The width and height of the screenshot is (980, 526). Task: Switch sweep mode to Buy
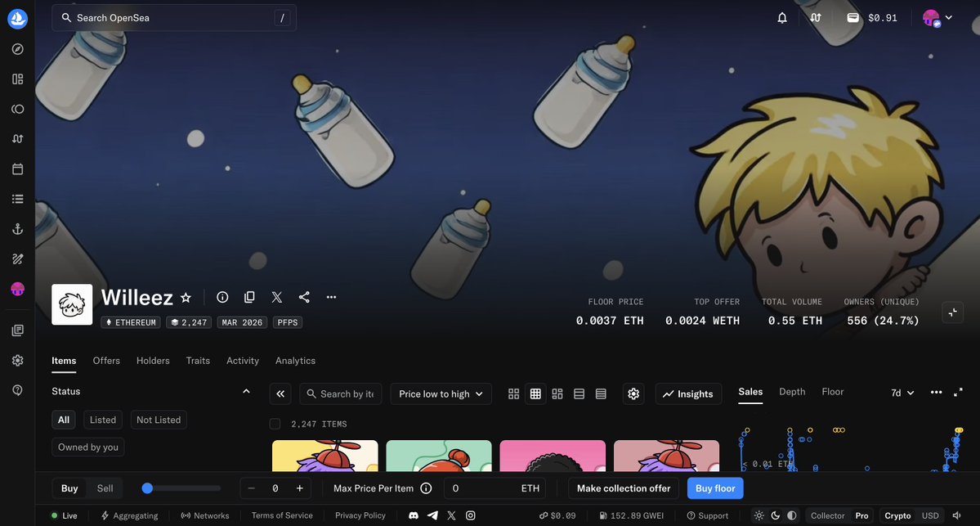(69, 488)
